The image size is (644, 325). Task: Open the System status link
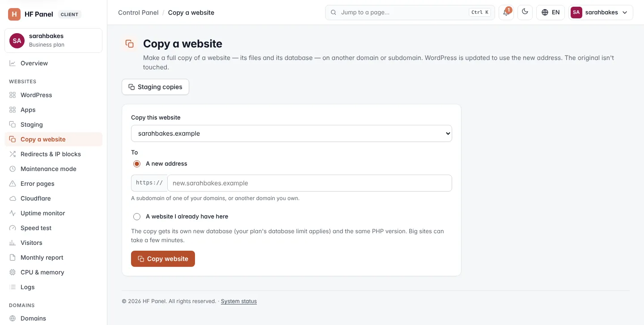click(239, 301)
